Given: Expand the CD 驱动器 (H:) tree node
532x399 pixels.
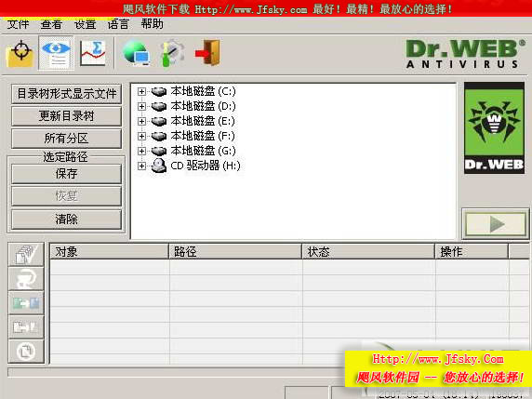Looking at the screenshot, I should (x=141, y=166).
